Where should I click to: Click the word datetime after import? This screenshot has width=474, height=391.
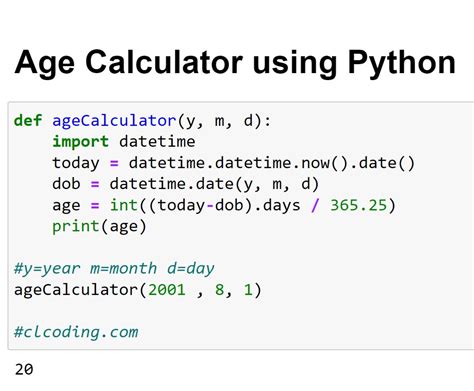[157, 142]
